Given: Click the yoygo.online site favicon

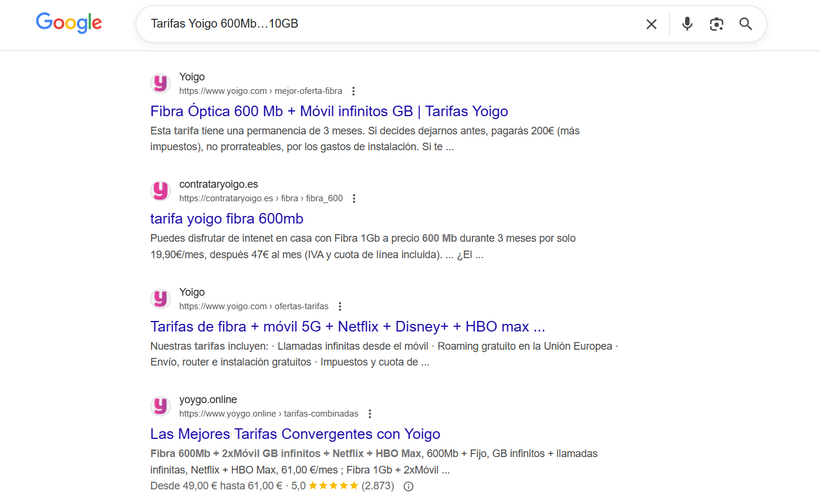Looking at the screenshot, I should coord(160,406).
